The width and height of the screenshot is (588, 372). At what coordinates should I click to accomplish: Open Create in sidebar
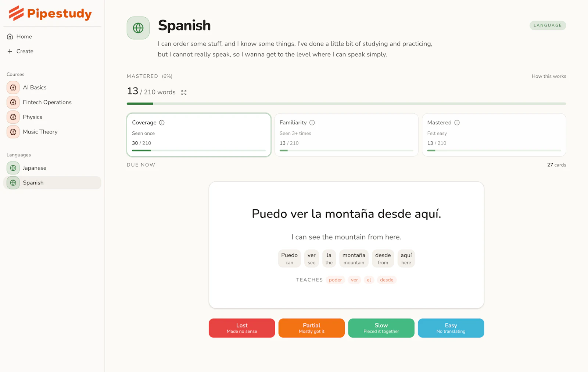pos(52,51)
